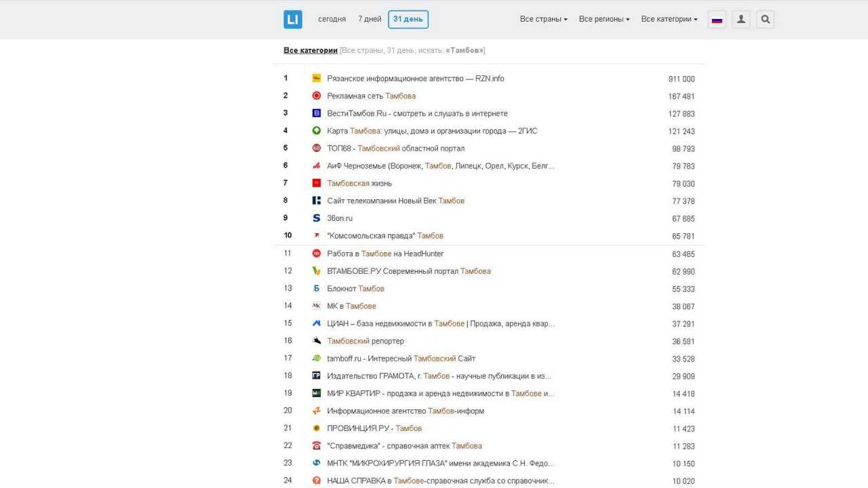Open Сайт телекомпании Новый Век link
This screenshot has height=488, width=868.
coord(396,201)
